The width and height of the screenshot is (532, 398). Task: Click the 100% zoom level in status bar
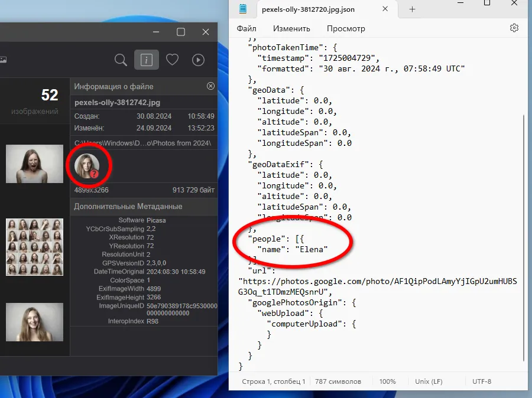388,381
